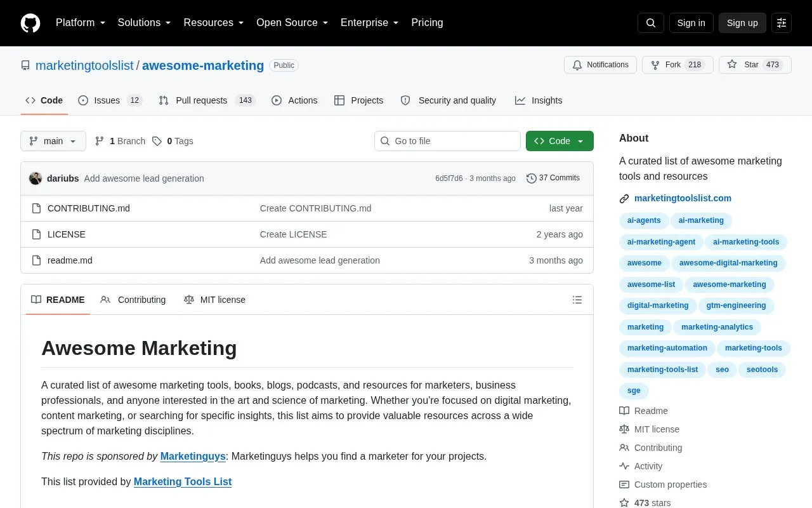Click the dariubs avatar thumbnail
This screenshot has height=508, width=812.
36,178
